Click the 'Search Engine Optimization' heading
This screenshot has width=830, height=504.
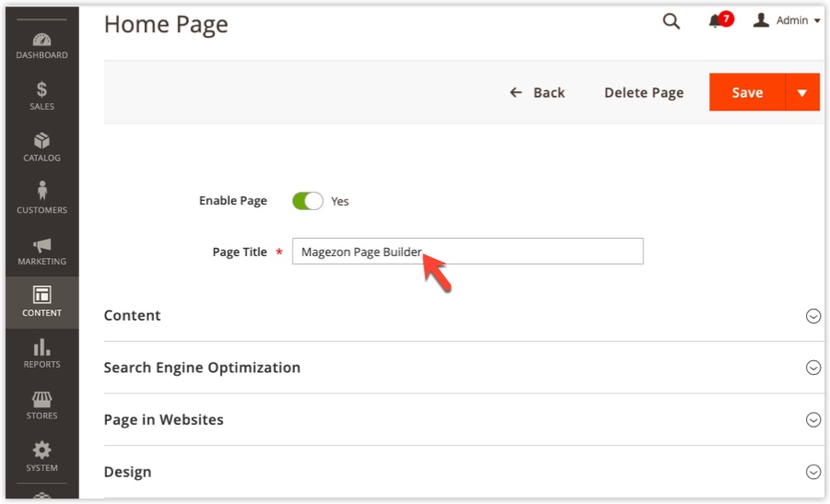(x=202, y=368)
